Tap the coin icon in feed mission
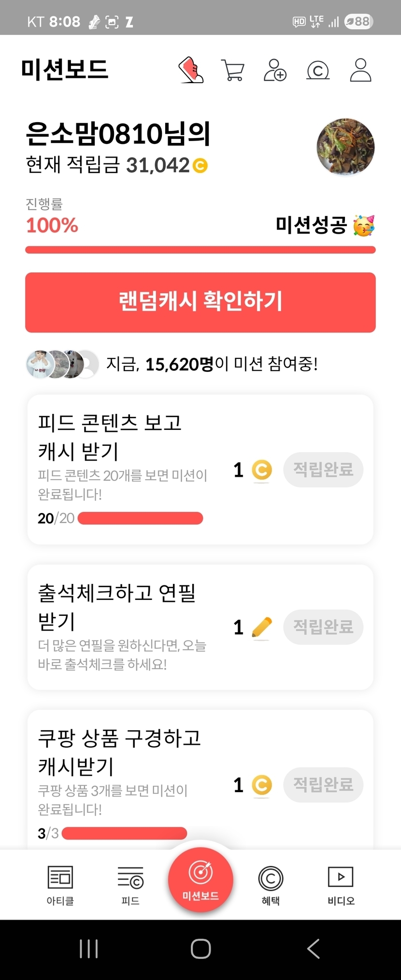The image size is (401, 980). [x=262, y=470]
